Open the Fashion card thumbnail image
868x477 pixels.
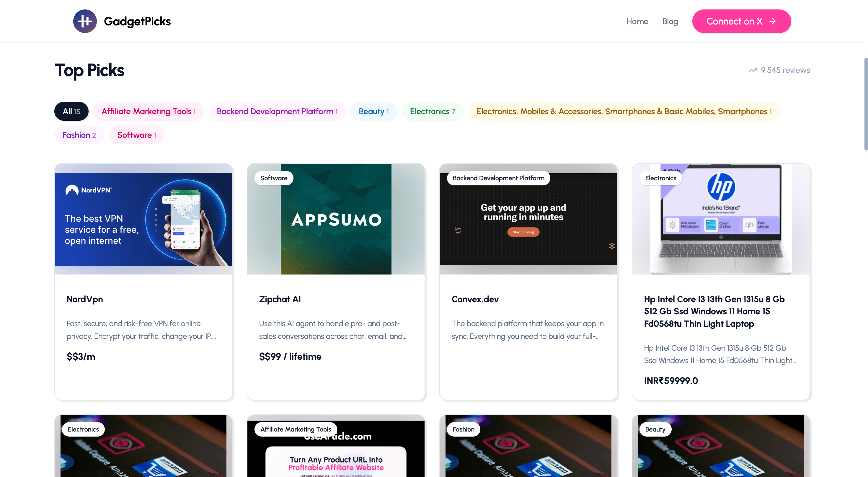(528, 446)
